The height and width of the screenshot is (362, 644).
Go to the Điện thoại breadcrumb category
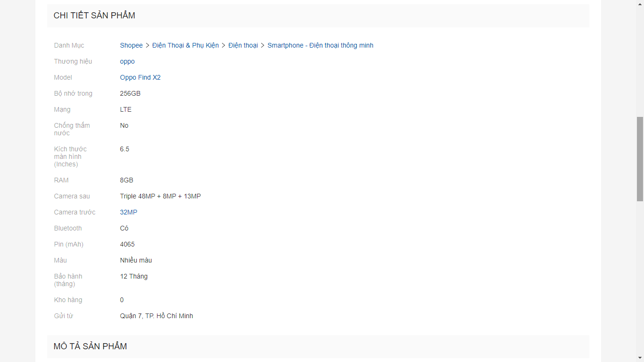click(243, 45)
